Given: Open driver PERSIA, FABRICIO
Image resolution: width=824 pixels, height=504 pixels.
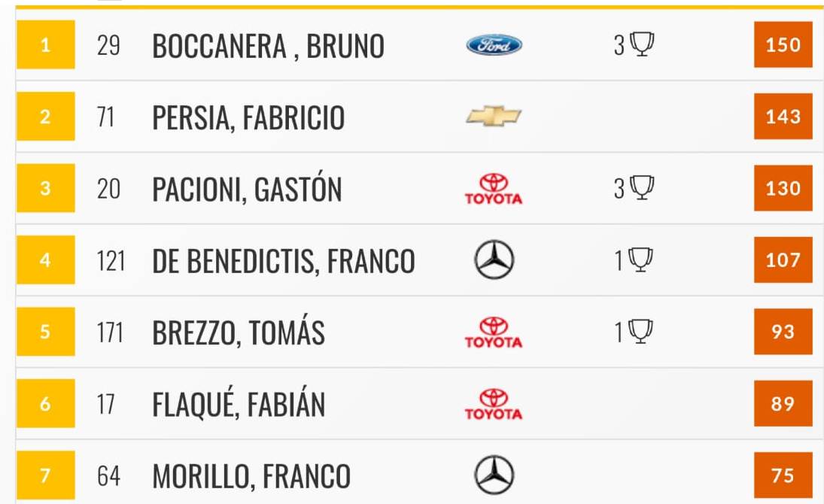Looking at the screenshot, I should (248, 117).
